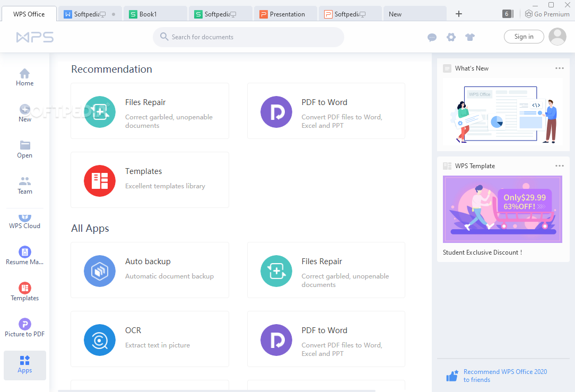Switch to the WPS Office tab

click(x=29, y=14)
